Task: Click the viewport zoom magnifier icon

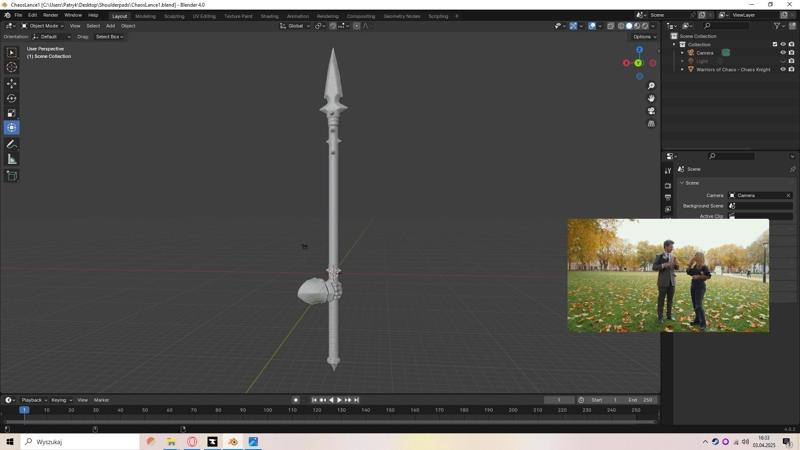Action: (x=651, y=86)
